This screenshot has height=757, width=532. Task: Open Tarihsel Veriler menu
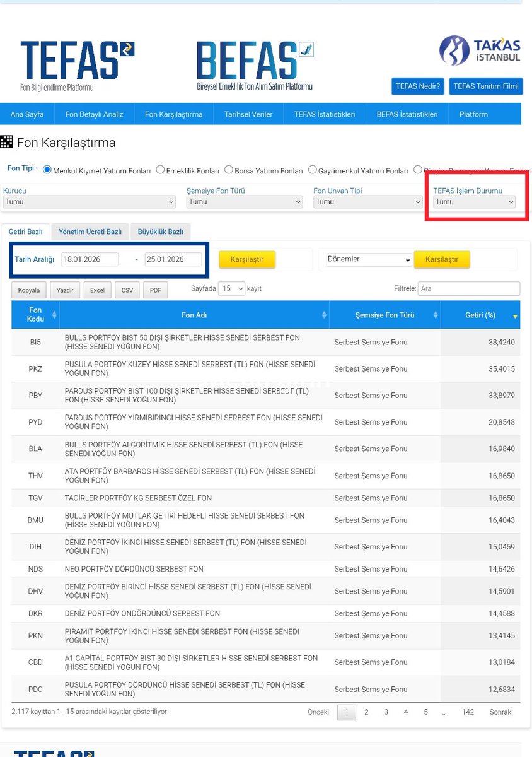pos(248,114)
